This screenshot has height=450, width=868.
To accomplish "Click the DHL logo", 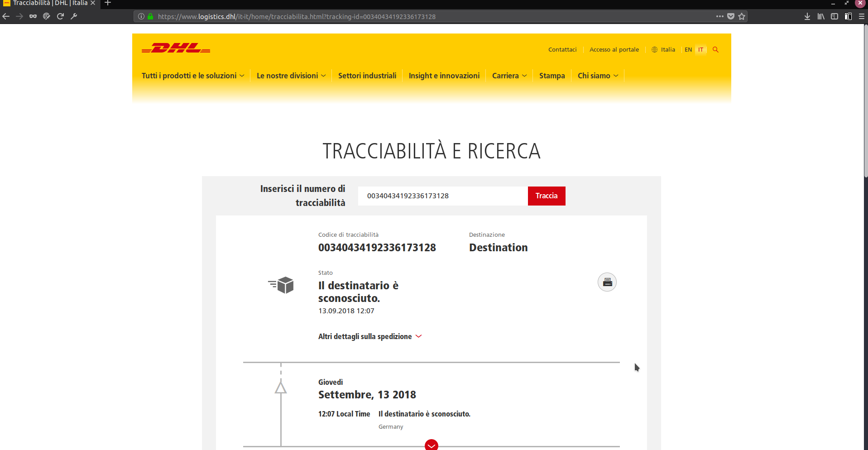I will click(x=176, y=48).
